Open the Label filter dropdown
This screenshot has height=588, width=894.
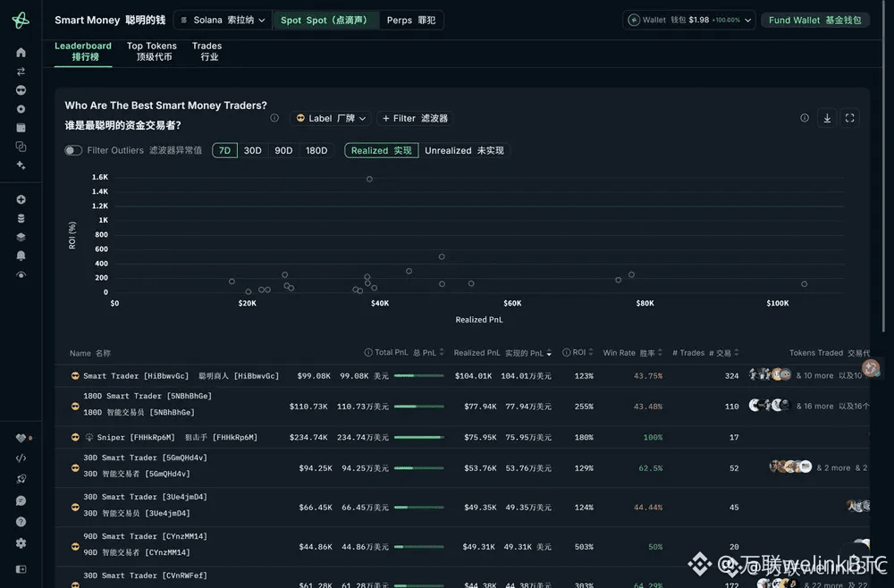click(332, 118)
